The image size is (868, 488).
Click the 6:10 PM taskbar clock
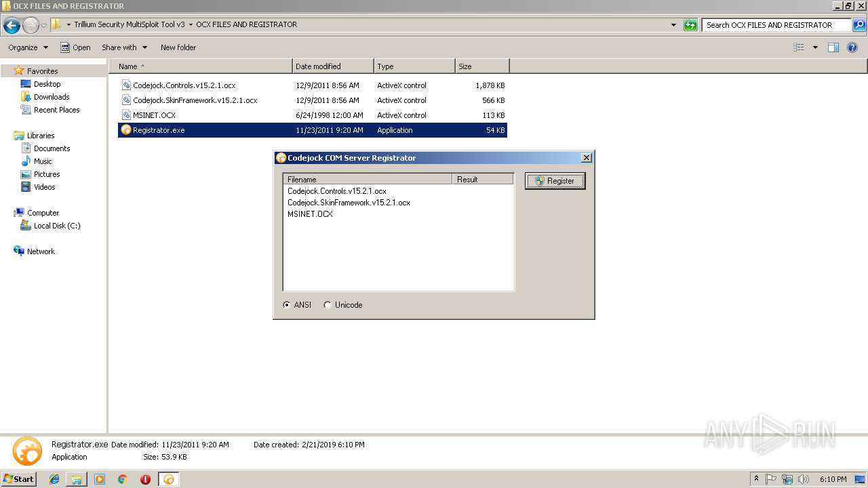coord(833,479)
